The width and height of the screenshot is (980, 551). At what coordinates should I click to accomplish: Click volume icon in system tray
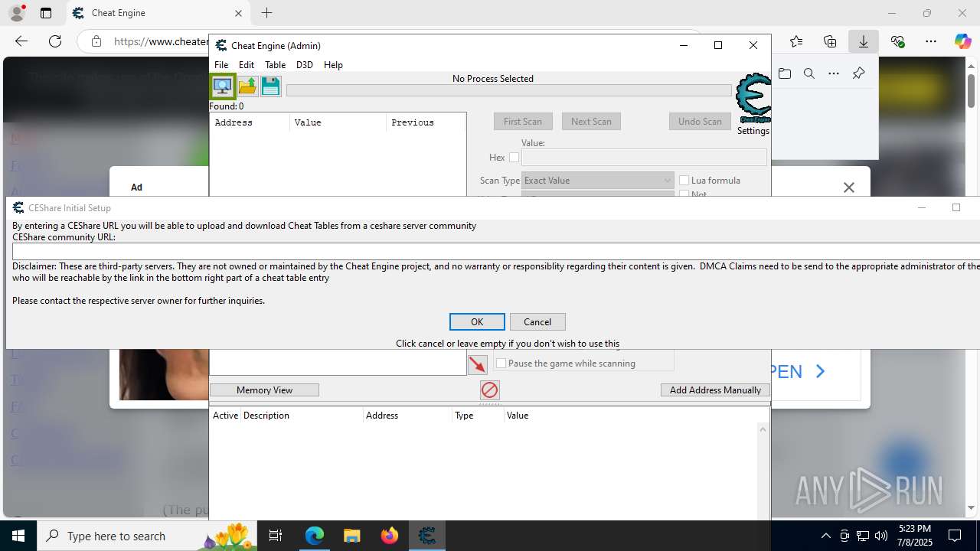[881, 536]
